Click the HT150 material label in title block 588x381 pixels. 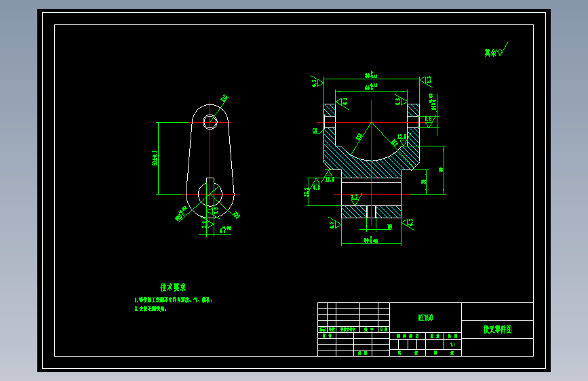coord(425,318)
